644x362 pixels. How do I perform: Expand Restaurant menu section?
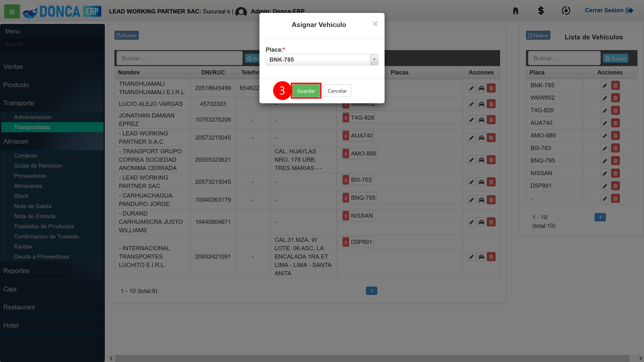pos(52,307)
